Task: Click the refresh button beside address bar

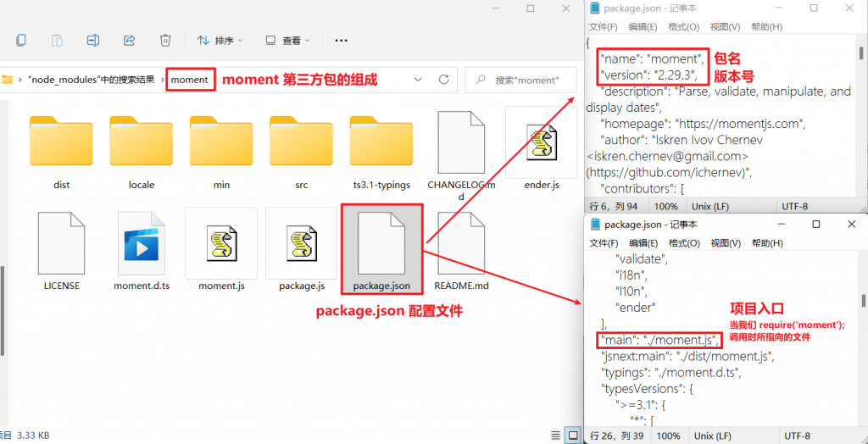Action: [x=443, y=80]
